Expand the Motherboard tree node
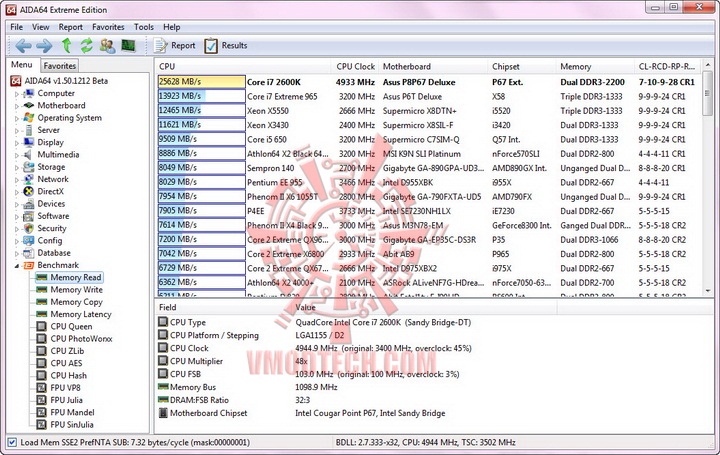Viewport: 720px width, 455px height. click(17, 106)
